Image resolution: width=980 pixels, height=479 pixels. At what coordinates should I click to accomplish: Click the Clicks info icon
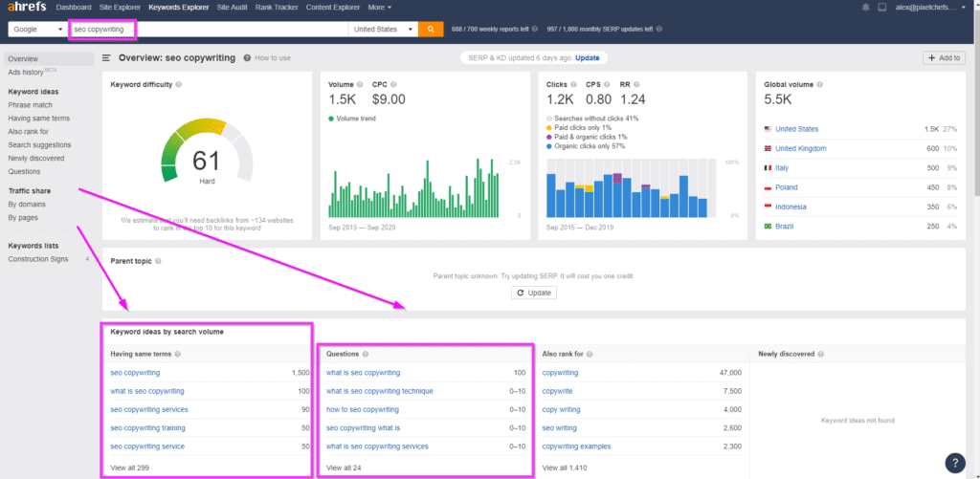573,84
